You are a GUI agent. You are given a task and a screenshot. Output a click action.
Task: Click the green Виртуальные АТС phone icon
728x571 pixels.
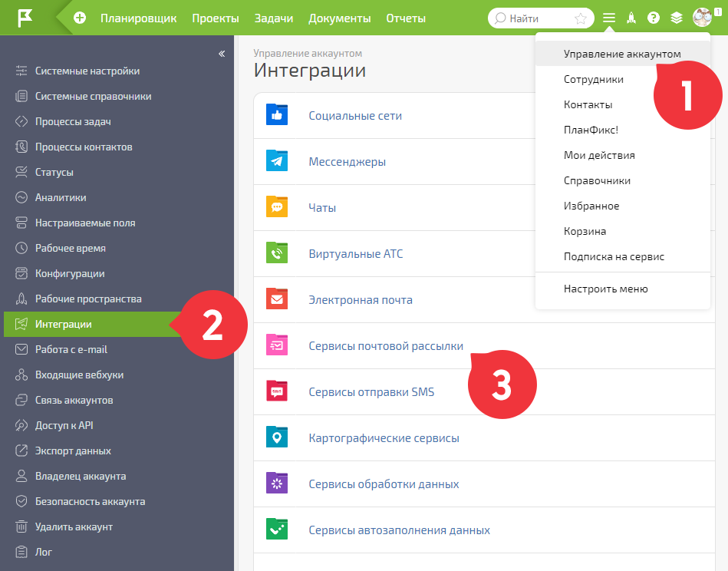click(277, 252)
